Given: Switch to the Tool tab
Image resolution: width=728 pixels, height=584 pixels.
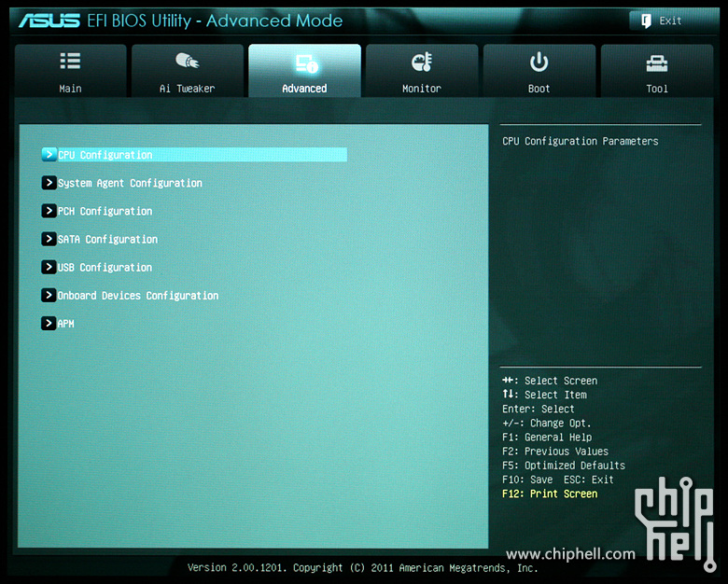Looking at the screenshot, I should coord(657,71).
